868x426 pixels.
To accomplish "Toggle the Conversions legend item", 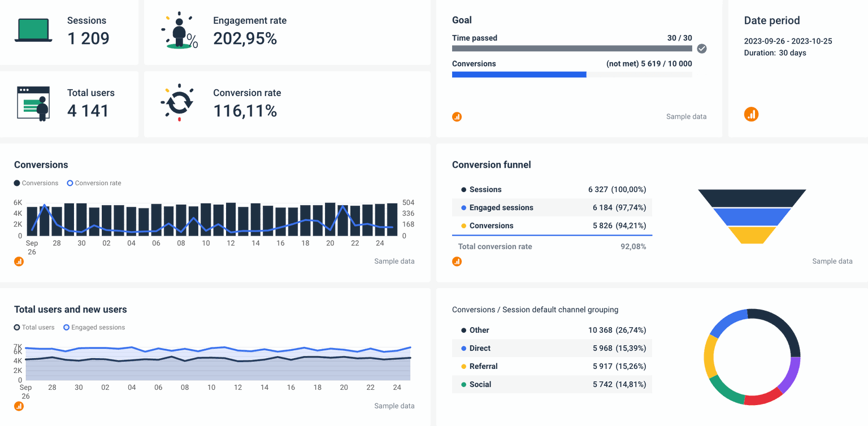I will tap(36, 182).
